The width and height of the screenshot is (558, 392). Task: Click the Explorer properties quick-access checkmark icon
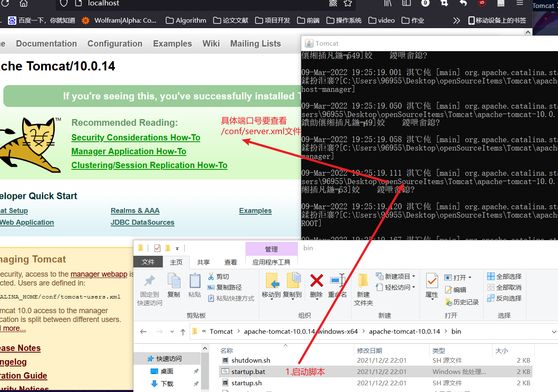coord(157,248)
